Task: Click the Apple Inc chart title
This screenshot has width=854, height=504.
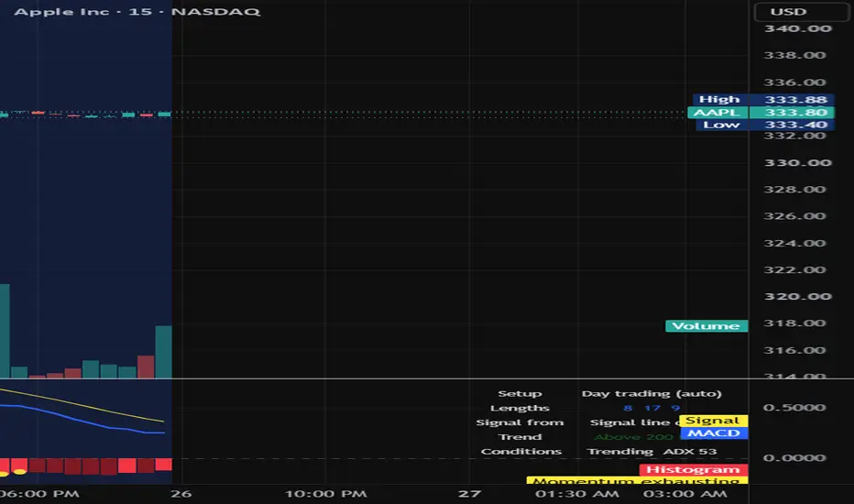Action: click(x=137, y=11)
